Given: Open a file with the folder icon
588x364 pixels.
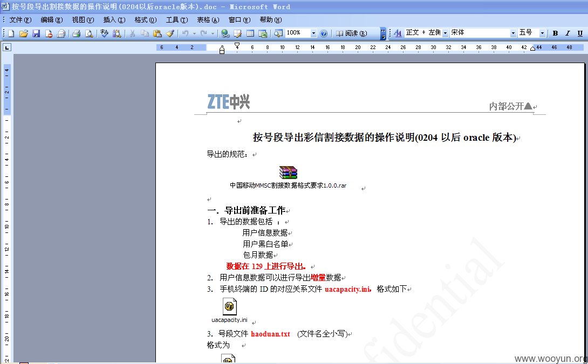Looking at the screenshot, I should (24, 33).
